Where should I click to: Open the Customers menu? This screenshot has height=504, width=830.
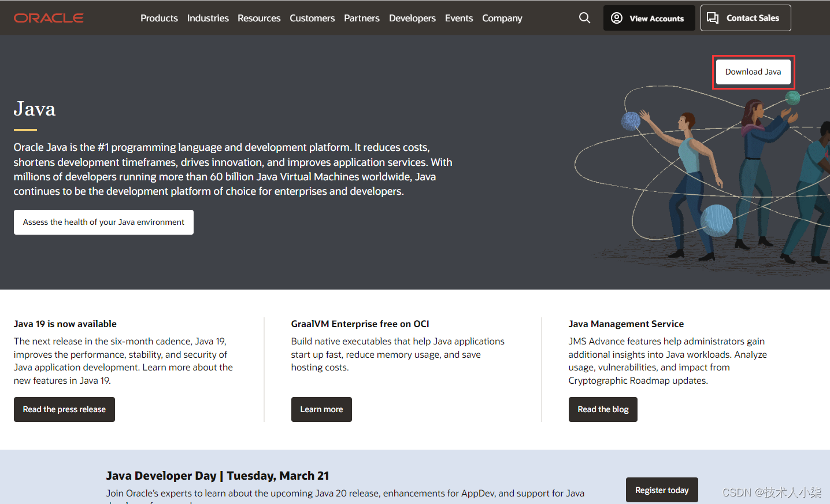tap(312, 18)
